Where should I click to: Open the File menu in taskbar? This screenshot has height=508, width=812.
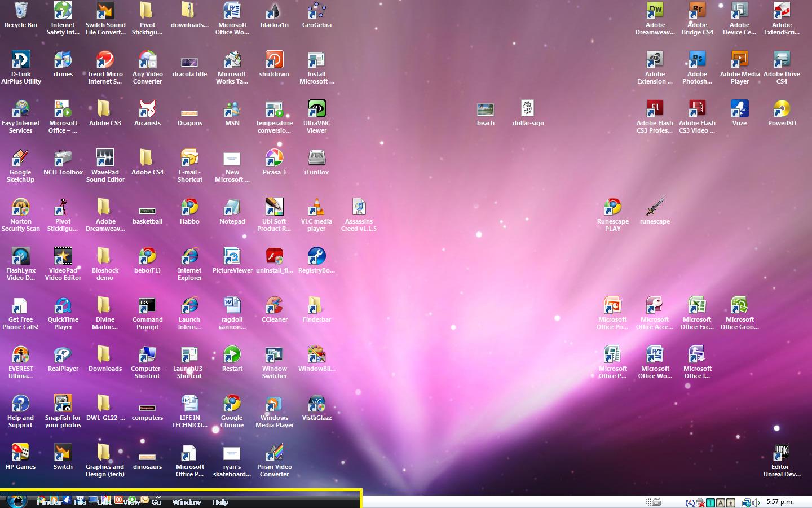tap(80, 502)
